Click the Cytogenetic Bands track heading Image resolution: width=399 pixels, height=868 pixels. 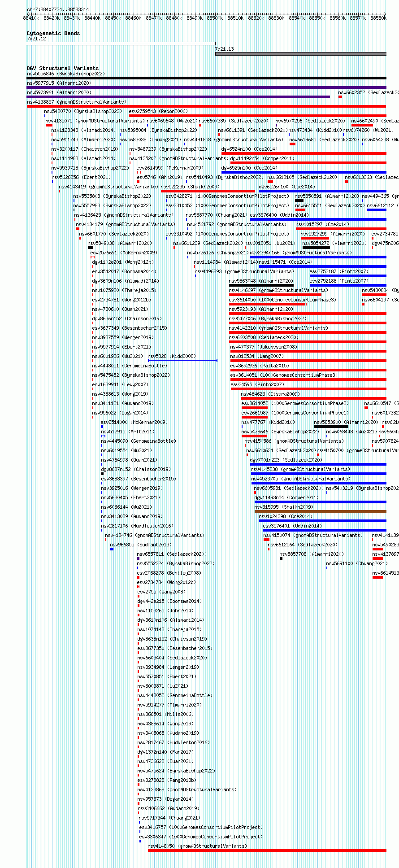(x=53, y=33)
